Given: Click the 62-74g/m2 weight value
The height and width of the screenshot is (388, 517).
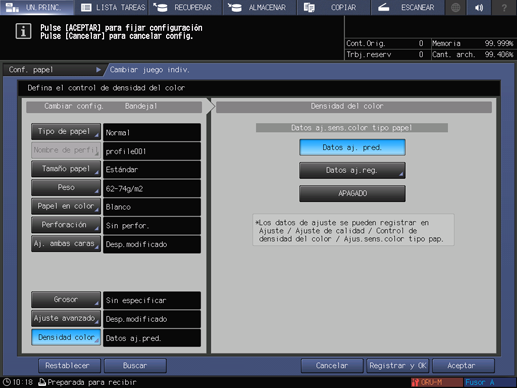Looking at the screenshot, I should pyautogui.click(x=152, y=188).
